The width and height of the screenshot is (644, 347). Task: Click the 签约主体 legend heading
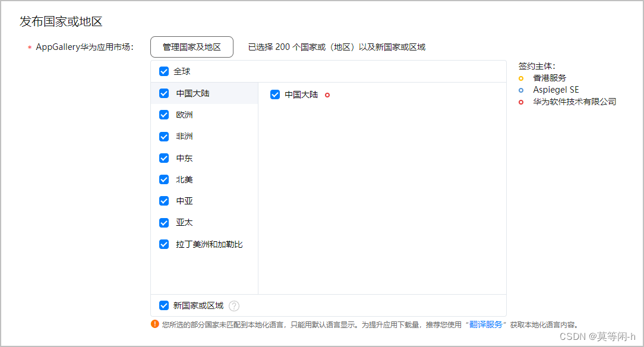pos(537,66)
